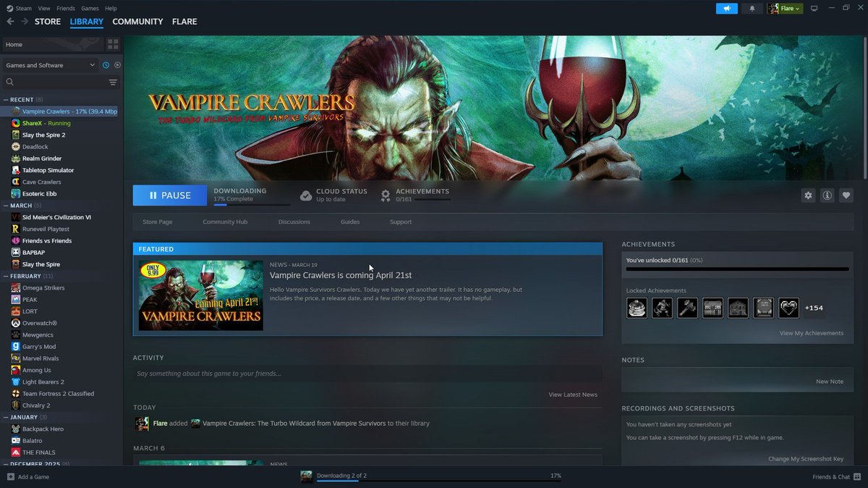Click the heart-shaped locked achievement icon
Viewport: 868px width, 488px height.
pyautogui.click(x=788, y=308)
